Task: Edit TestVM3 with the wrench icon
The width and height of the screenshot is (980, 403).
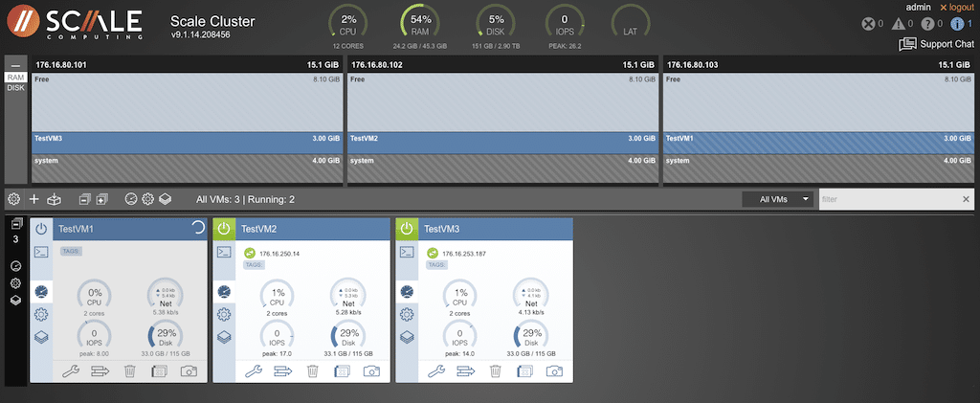Action: click(436, 371)
